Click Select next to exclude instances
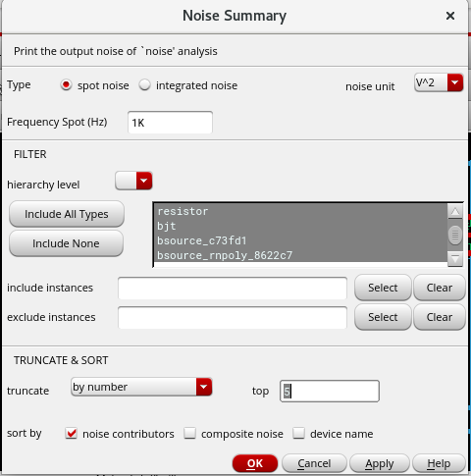 [x=383, y=317]
